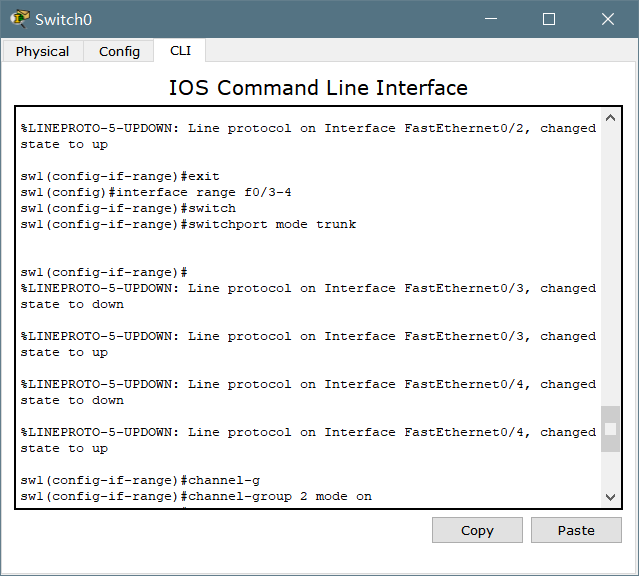Close the Switch0 window
The width and height of the screenshot is (639, 576).
click(x=608, y=19)
